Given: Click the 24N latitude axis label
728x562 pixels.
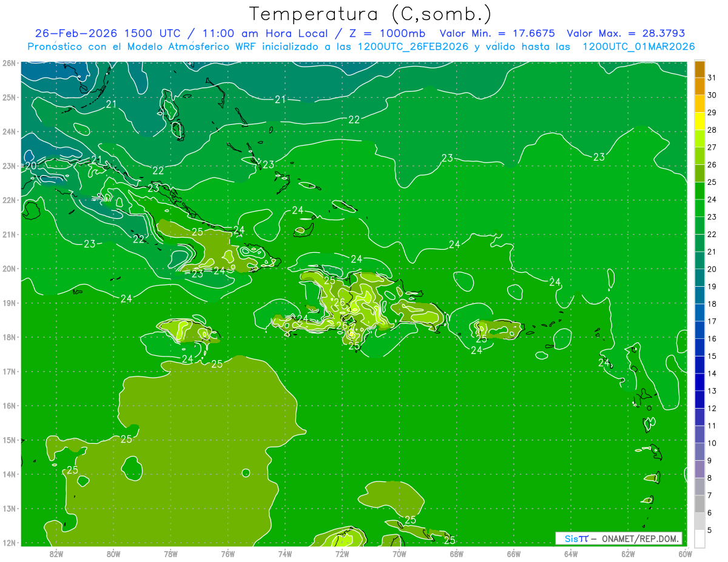Looking at the screenshot, I should point(8,132).
